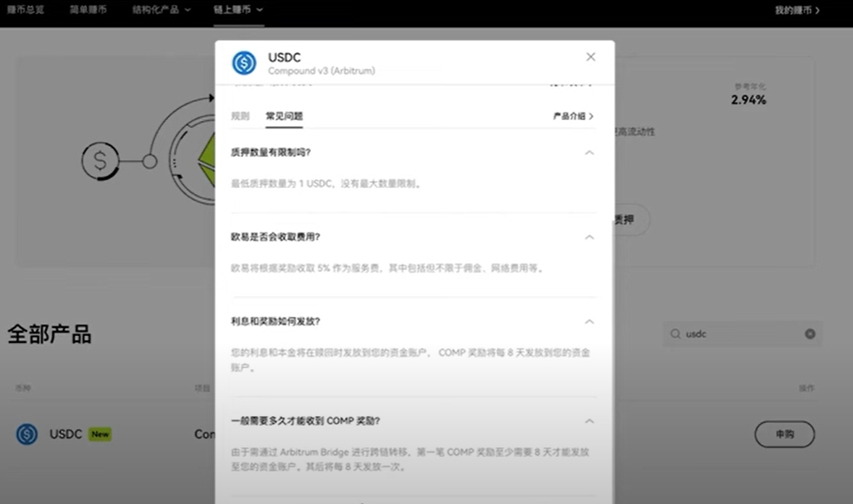Open the 产品介绍 link
Viewport: 853px width, 504px height.
pyautogui.click(x=573, y=116)
